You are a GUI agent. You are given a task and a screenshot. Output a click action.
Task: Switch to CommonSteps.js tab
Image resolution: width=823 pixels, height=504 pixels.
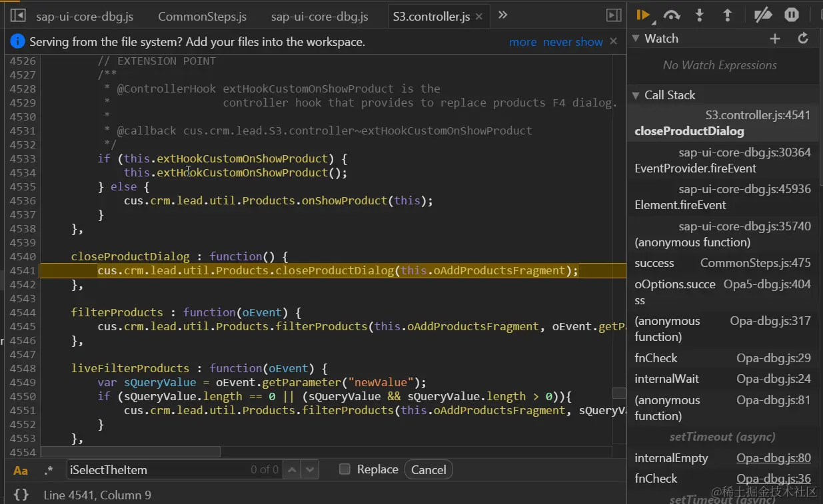tap(202, 17)
